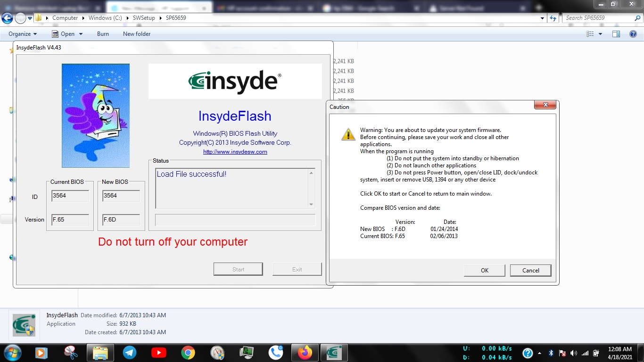
Task: Create a New folder
Action: tap(137, 34)
